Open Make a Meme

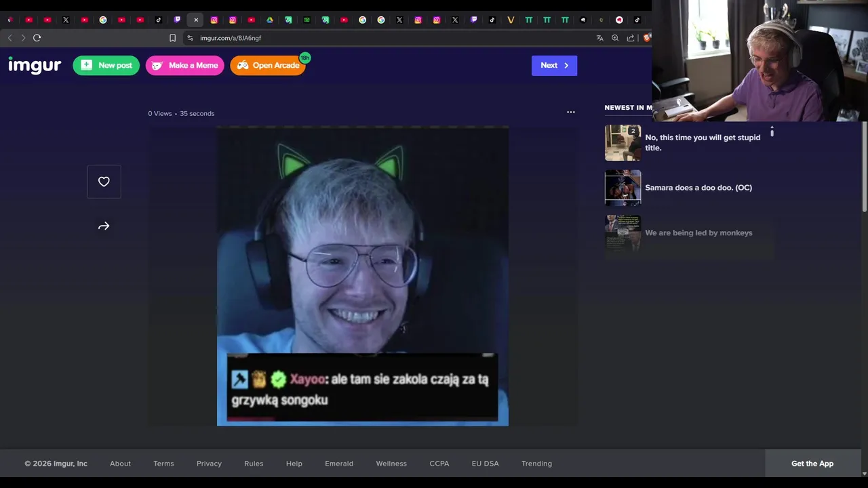click(x=185, y=65)
